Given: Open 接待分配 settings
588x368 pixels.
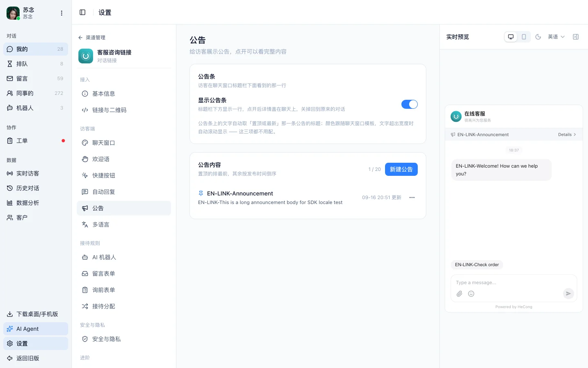Looking at the screenshot, I should 124,306.
